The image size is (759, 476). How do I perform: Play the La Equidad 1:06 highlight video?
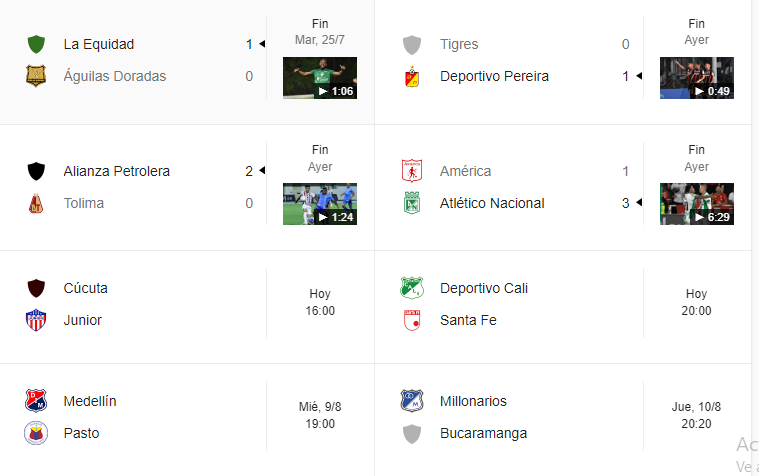(320, 78)
